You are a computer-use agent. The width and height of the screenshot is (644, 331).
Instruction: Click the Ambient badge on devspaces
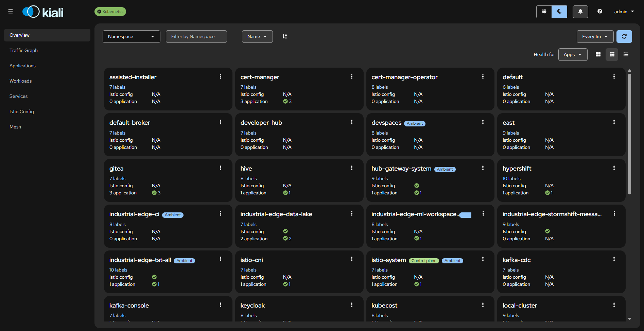click(415, 123)
